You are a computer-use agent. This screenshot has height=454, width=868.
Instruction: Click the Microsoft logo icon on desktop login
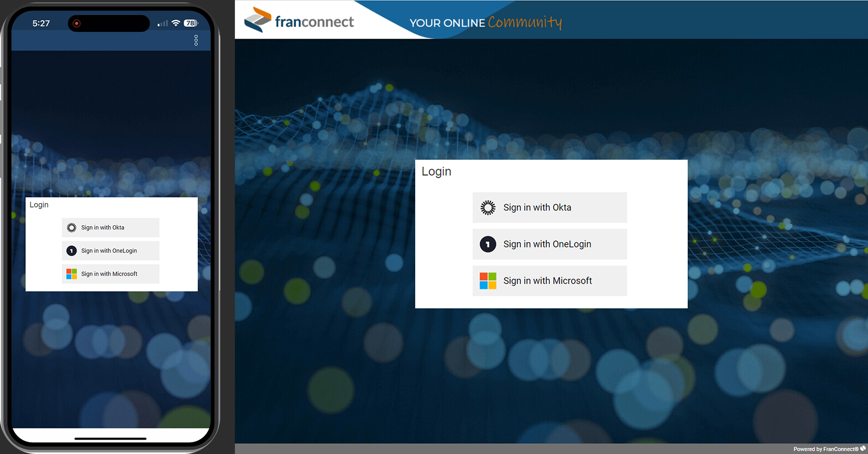488,281
